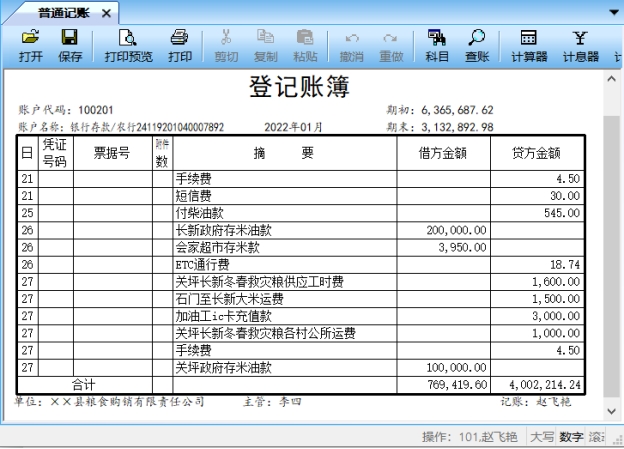Click the 查账 (Audit) magnifier icon
Screen dimensions: 624x449
[477, 45]
